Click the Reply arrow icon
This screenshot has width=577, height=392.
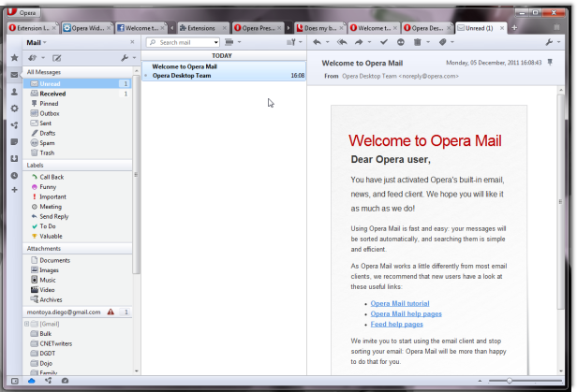[x=317, y=42]
